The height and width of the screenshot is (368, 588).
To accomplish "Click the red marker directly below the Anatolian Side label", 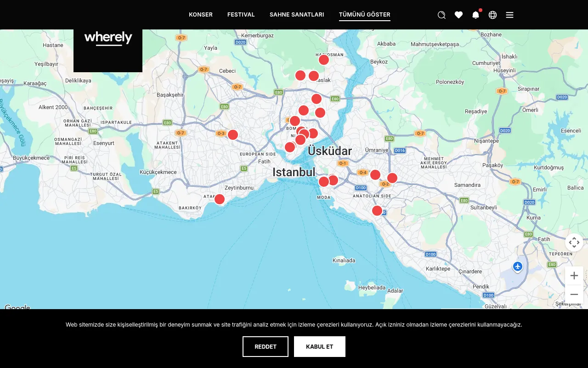I will coord(377,211).
